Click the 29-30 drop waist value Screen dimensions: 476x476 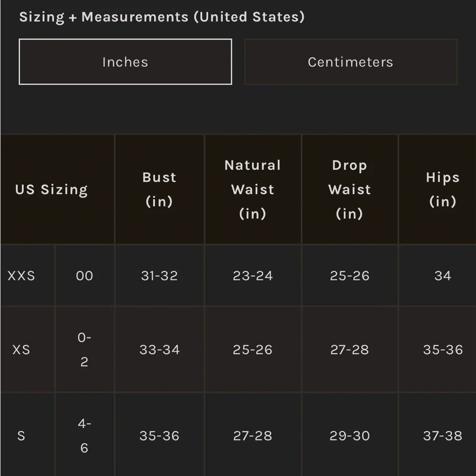[x=350, y=435]
